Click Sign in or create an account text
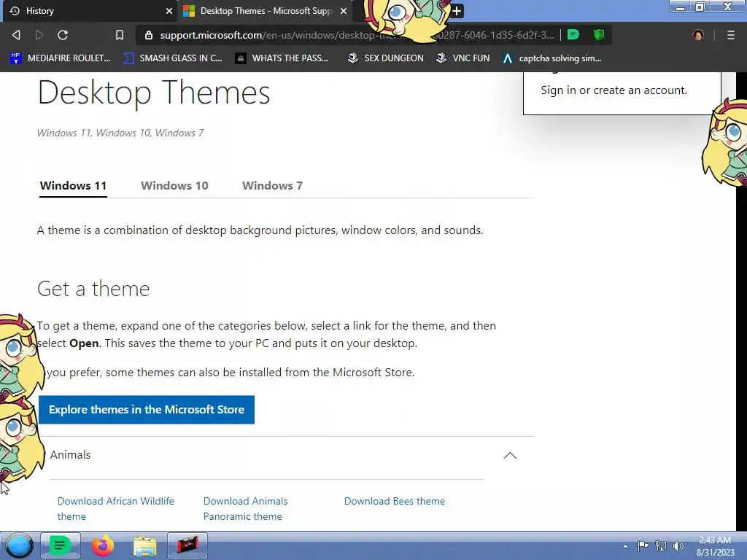The width and height of the screenshot is (747, 560). [x=614, y=90]
